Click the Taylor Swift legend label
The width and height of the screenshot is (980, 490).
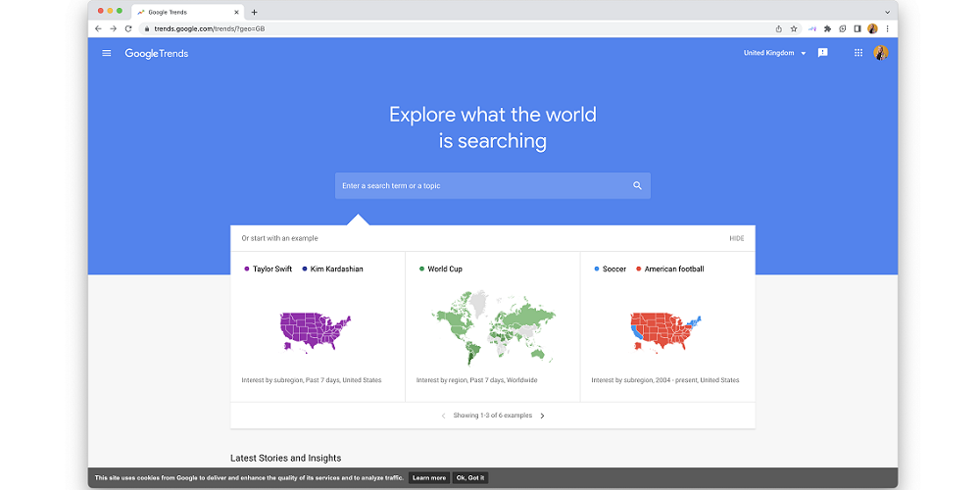tap(272, 269)
